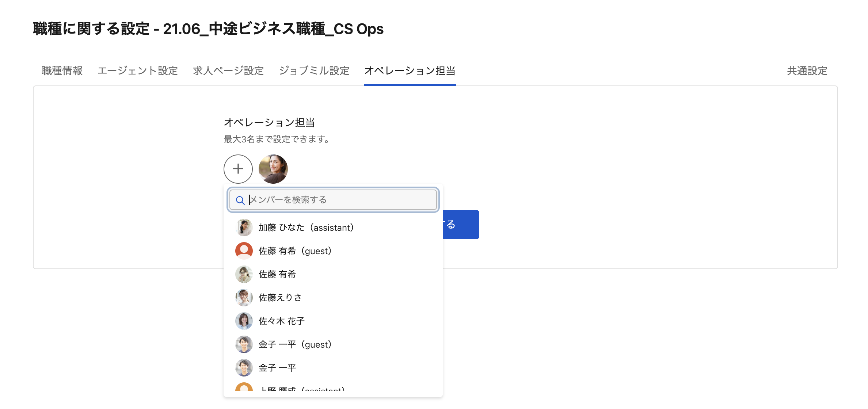The image size is (868, 409).
Task: Pick 佐藤 有希 without guest label
Action: pos(277,274)
